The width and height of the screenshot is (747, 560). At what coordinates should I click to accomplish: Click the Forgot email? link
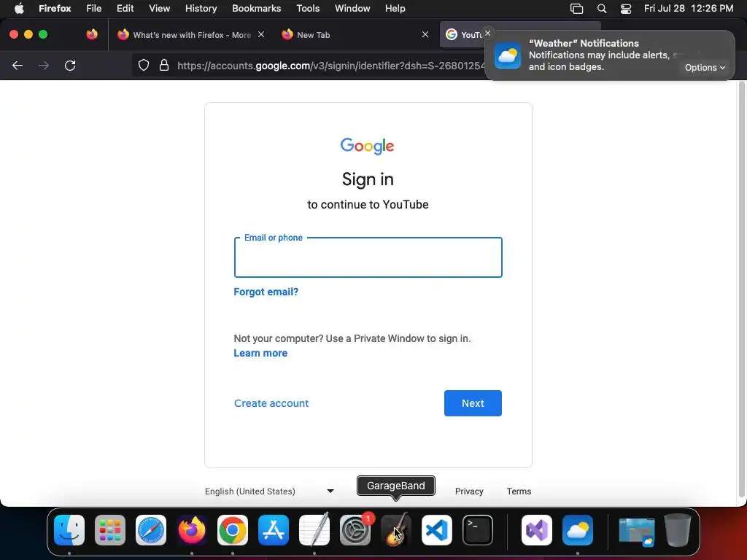pyautogui.click(x=266, y=292)
